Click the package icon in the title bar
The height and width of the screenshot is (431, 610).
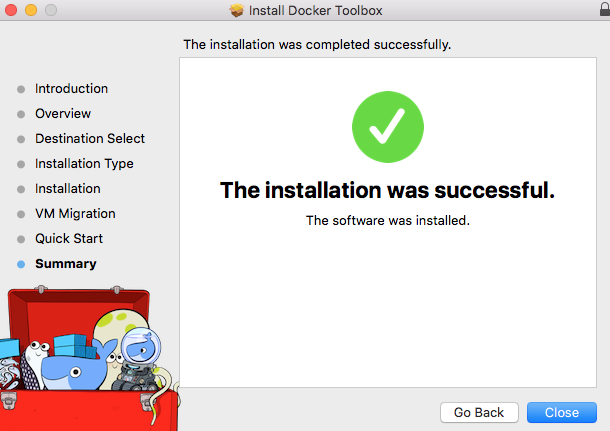[237, 11]
